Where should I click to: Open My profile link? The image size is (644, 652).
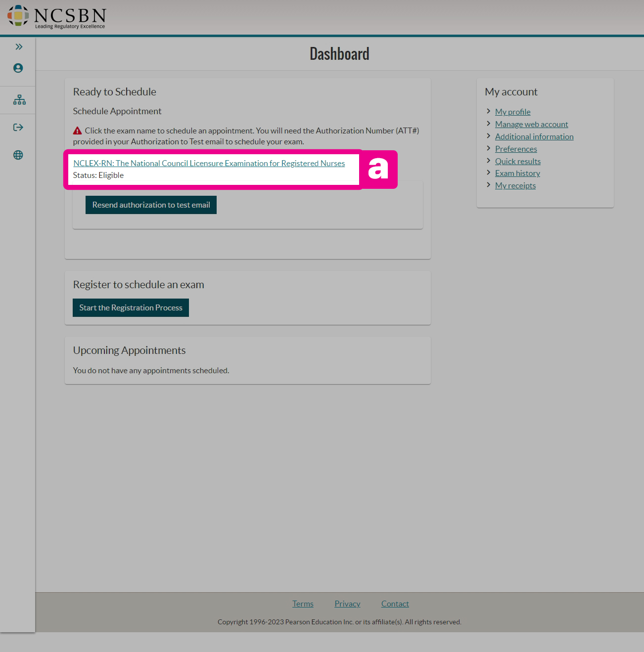tap(512, 112)
